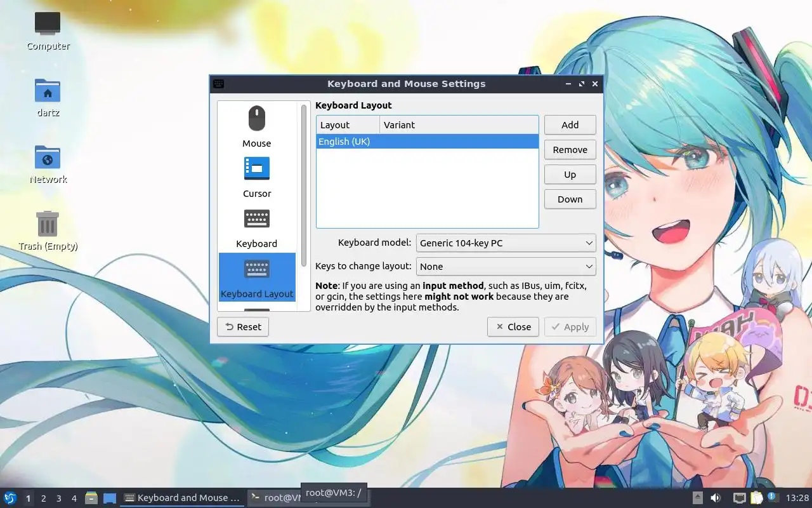This screenshot has width=812, height=508.
Task: Focus Keyboard and Mouse taskbar entry
Action: tap(182, 498)
